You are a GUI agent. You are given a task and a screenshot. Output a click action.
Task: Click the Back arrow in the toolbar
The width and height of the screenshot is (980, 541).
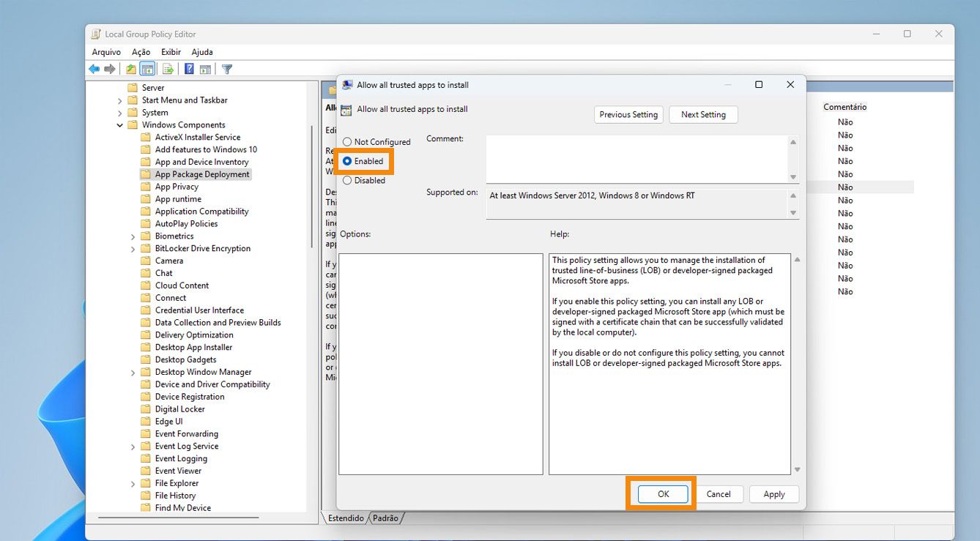pos(94,69)
